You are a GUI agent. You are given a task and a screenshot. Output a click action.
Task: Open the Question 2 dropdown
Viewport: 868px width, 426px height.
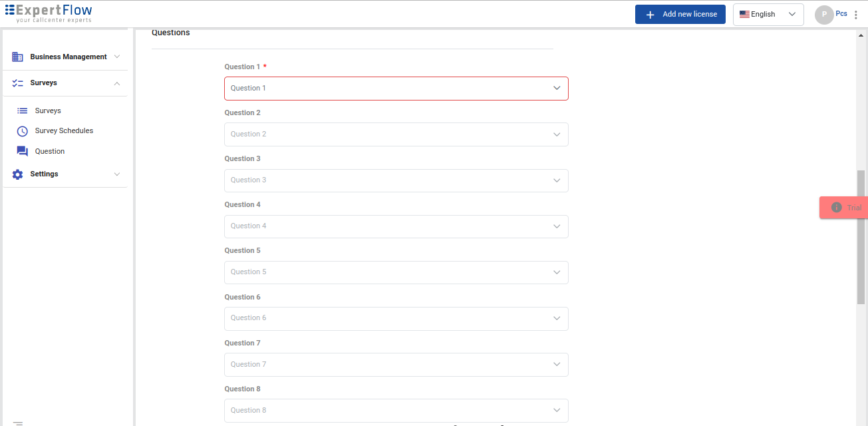(x=396, y=134)
